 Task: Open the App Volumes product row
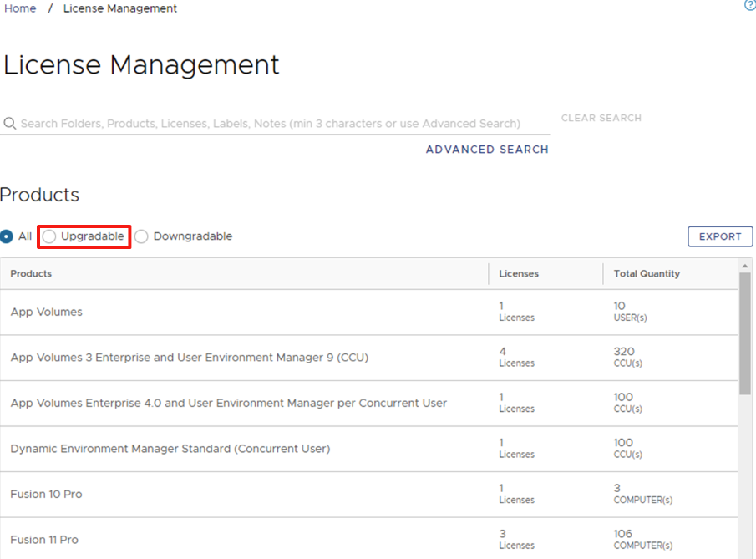[47, 312]
